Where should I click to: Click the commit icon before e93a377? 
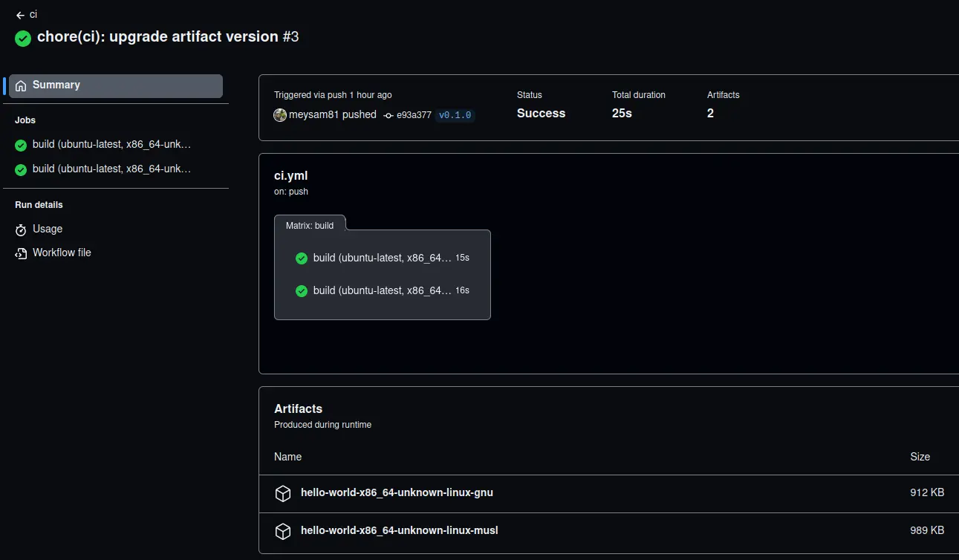coord(389,115)
